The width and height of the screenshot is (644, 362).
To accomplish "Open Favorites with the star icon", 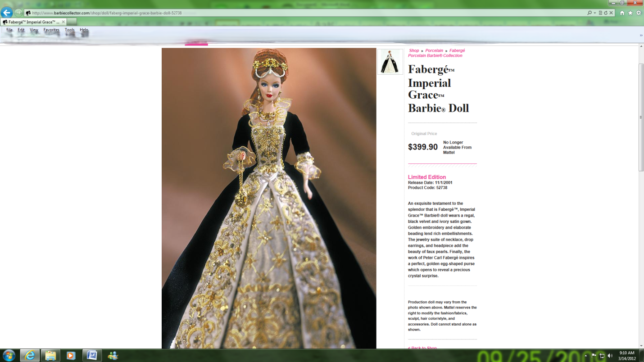I will (630, 13).
